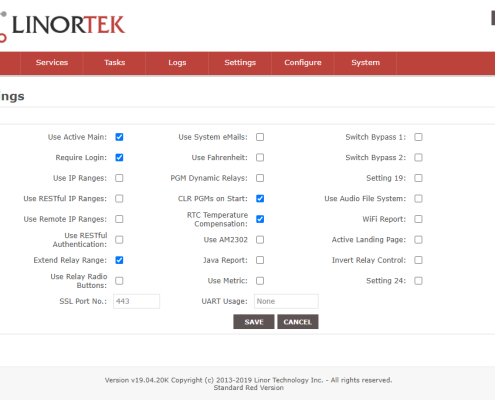Viewport: 495px width, 400px height.
Task: Uncheck CLR PGMs on Start
Action: pos(260,199)
